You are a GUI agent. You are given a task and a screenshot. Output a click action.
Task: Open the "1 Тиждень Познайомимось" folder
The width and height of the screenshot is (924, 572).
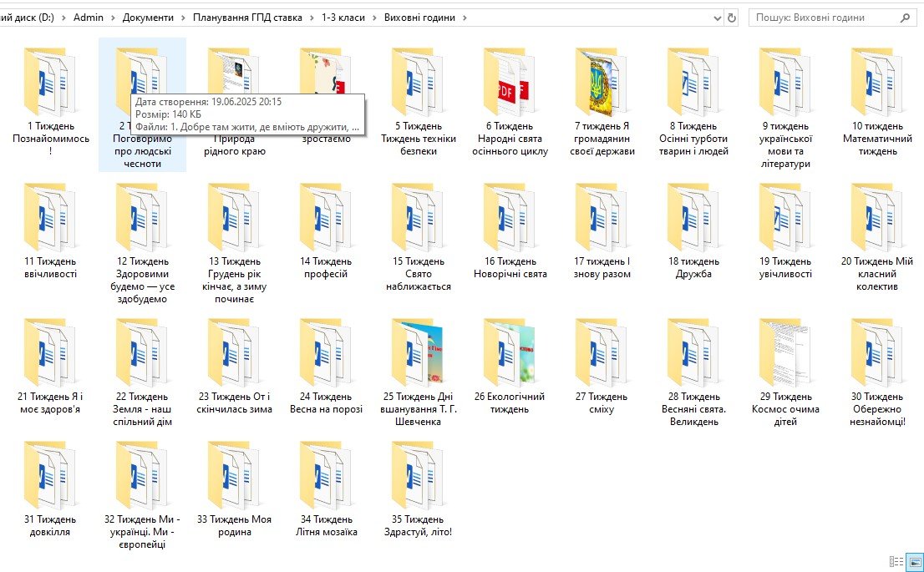[x=50, y=82]
